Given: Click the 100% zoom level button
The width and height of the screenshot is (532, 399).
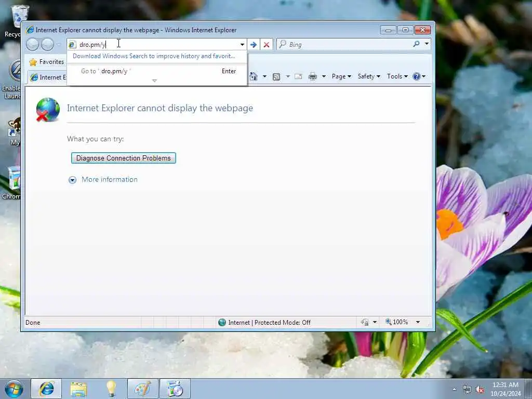Looking at the screenshot, I should tap(396, 322).
